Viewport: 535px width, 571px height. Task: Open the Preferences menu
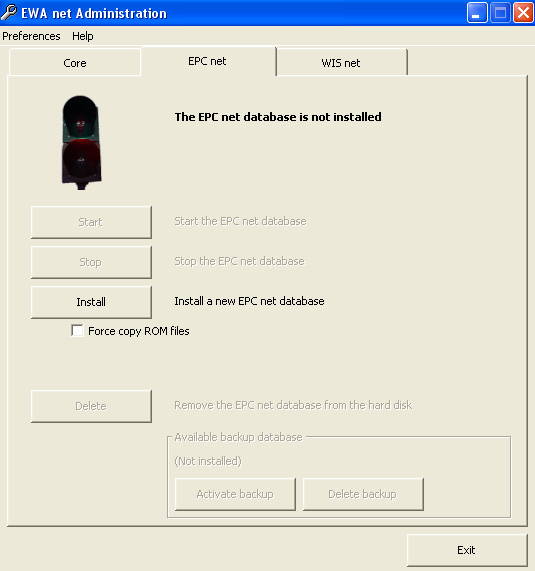point(31,36)
